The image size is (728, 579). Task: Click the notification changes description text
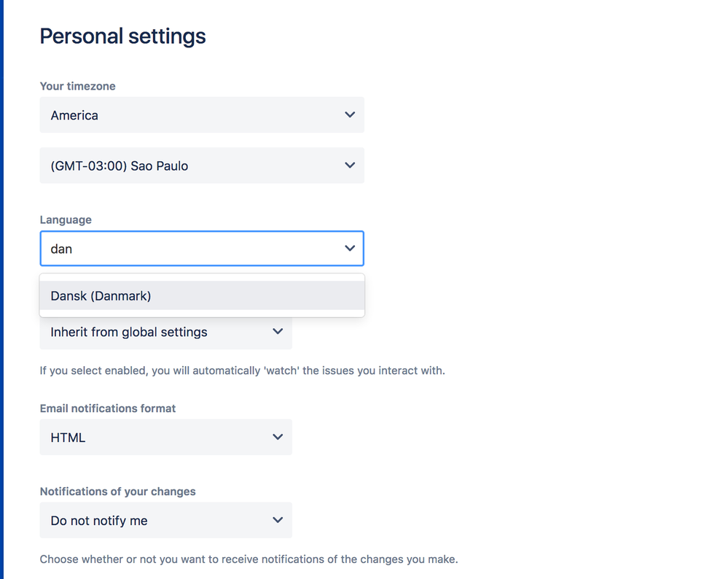(x=248, y=559)
